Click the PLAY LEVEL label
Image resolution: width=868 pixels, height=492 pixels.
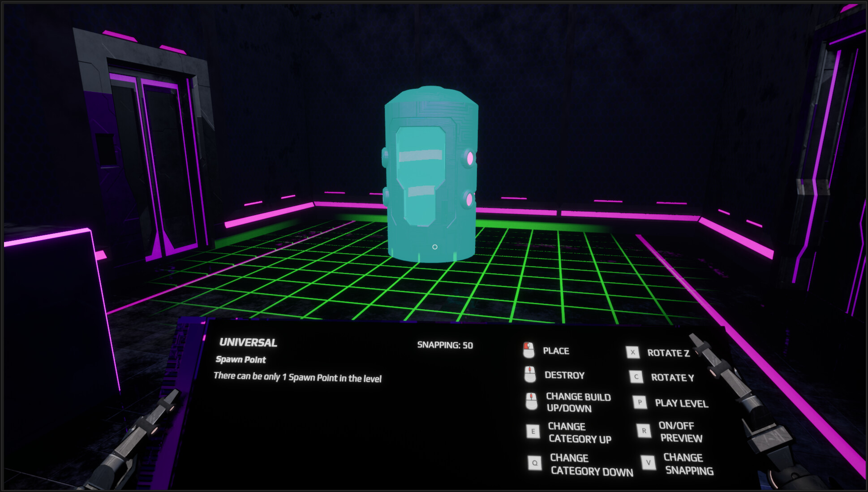(683, 404)
